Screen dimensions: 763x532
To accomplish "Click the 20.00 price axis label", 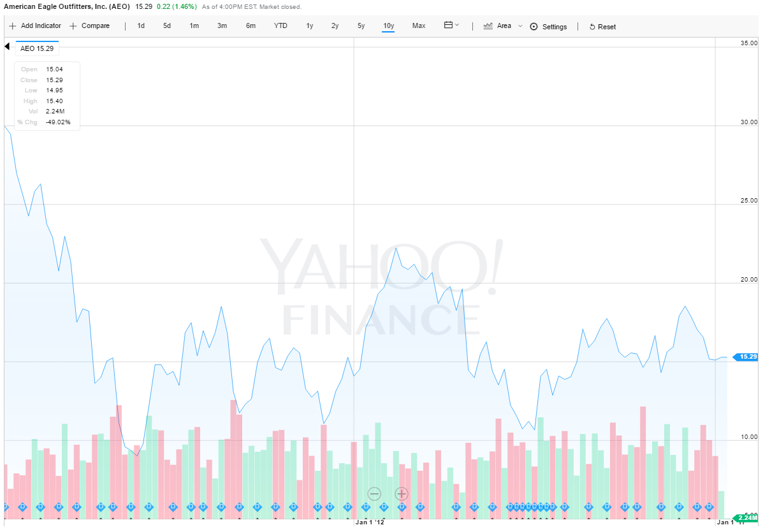I will [749, 280].
